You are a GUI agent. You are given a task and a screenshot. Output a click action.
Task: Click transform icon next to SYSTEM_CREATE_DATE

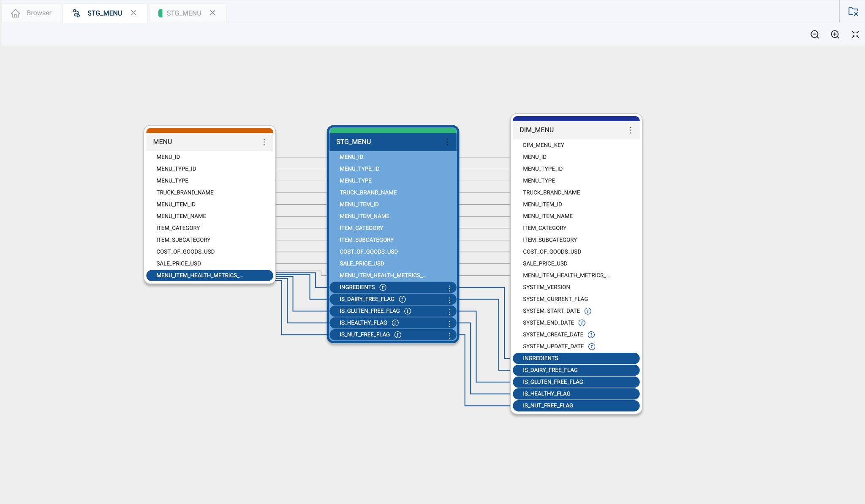(591, 335)
